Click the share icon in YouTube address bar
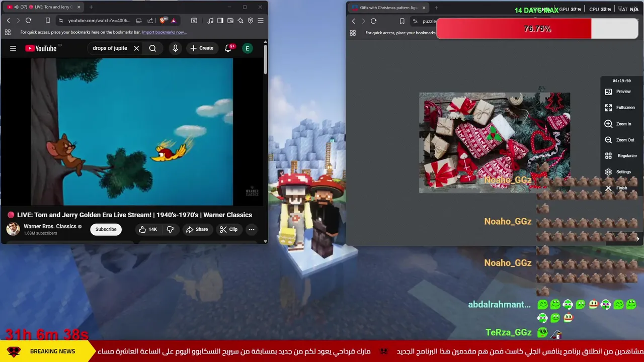Viewport: 644px width, 362px height. tap(150, 21)
